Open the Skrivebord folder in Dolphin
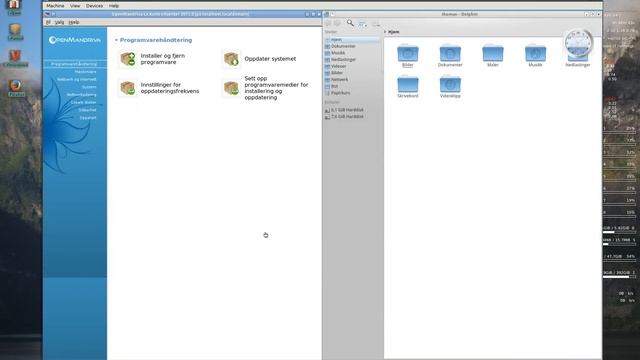This screenshot has height=360, width=640. pos(408,87)
